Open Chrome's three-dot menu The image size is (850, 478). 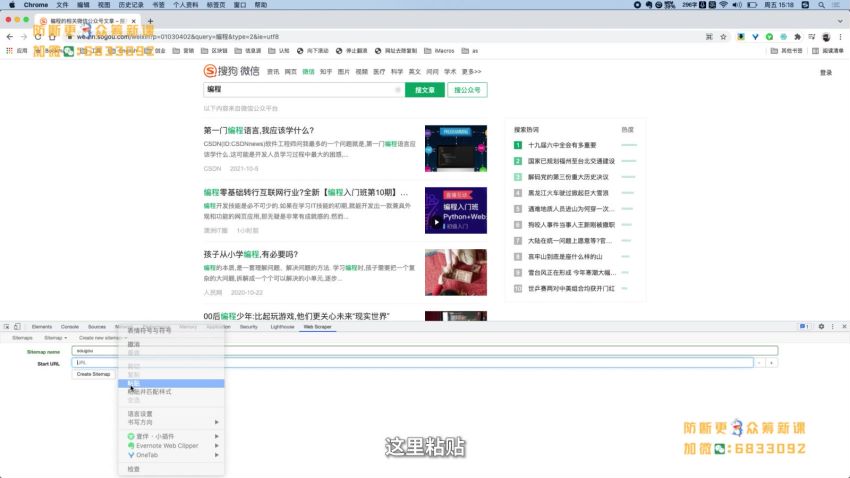840,37
